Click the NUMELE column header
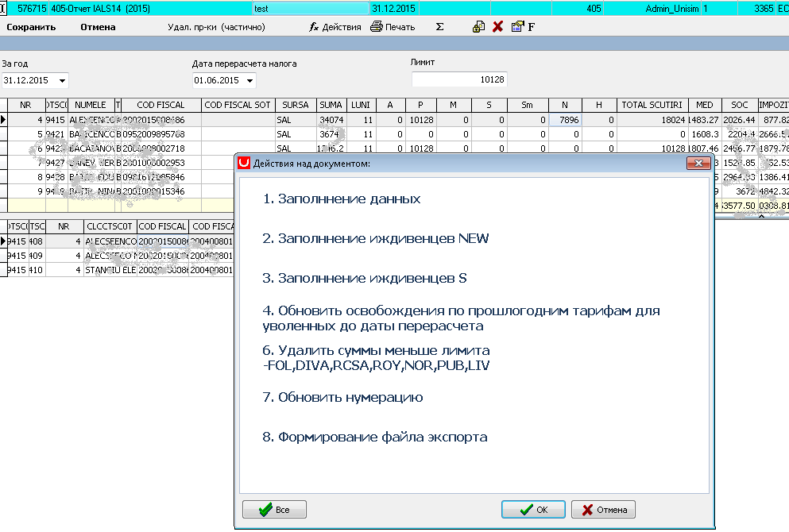The width and height of the screenshot is (789, 532). coord(91,105)
